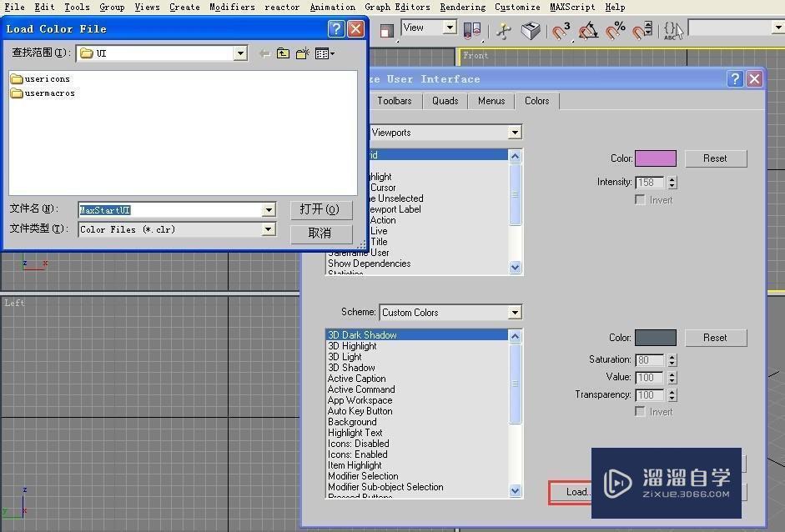Expand the Viewports elements dropdown
Image resolution: width=785 pixels, height=532 pixels.
516,132
